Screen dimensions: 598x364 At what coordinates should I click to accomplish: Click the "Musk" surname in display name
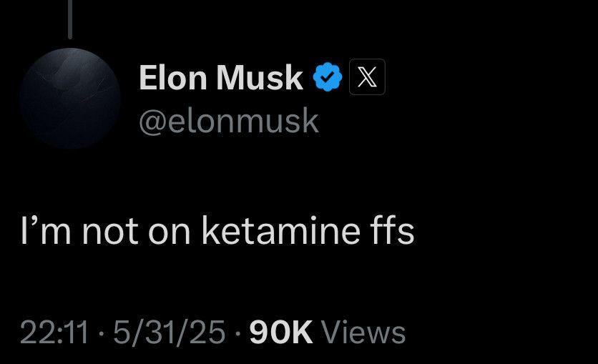click(260, 77)
